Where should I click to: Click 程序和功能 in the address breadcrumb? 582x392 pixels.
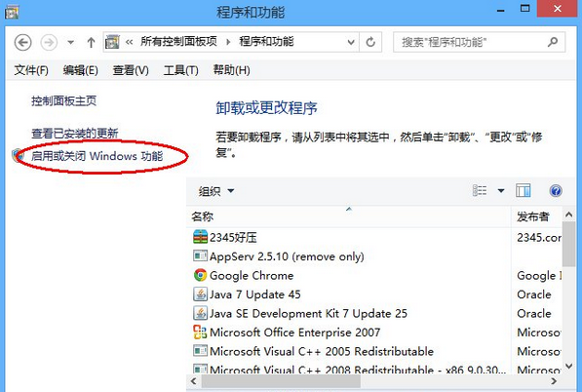click(266, 41)
